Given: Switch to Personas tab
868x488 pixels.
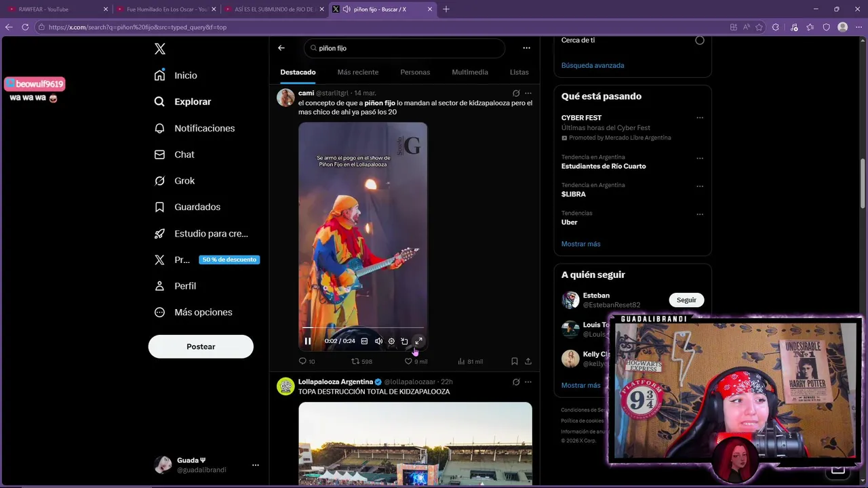Looking at the screenshot, I should click(415, 73).
